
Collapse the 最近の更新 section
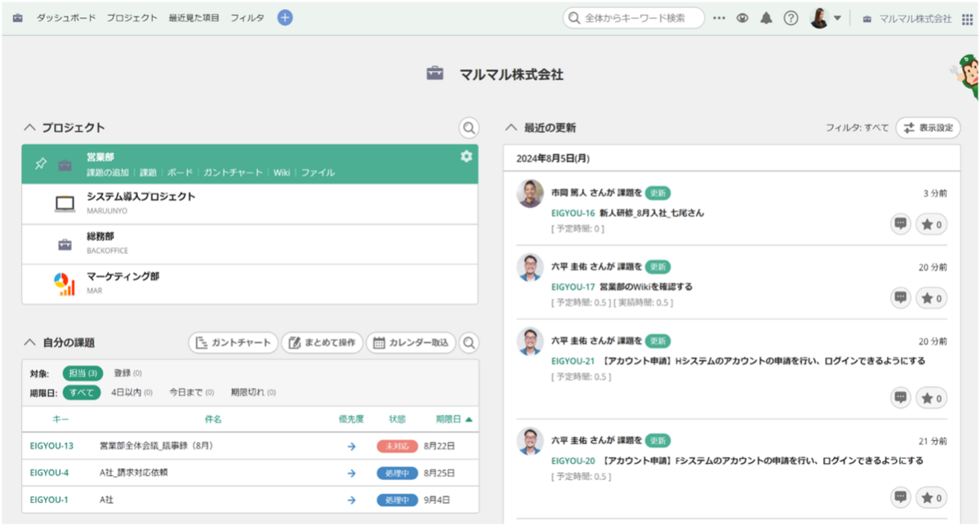coord(512,127)
